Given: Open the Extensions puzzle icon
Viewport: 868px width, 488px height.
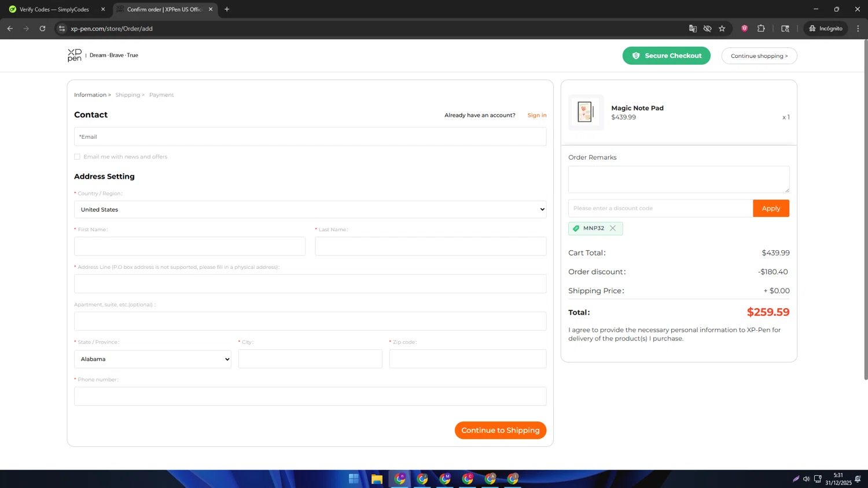Looking at the screenshot, I should [x=761, y=28].
